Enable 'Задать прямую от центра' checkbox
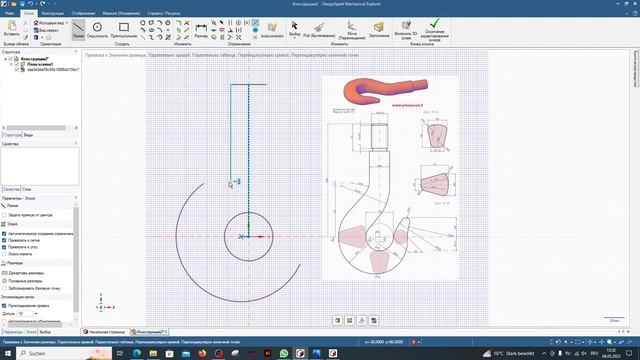 pos(4,215)
